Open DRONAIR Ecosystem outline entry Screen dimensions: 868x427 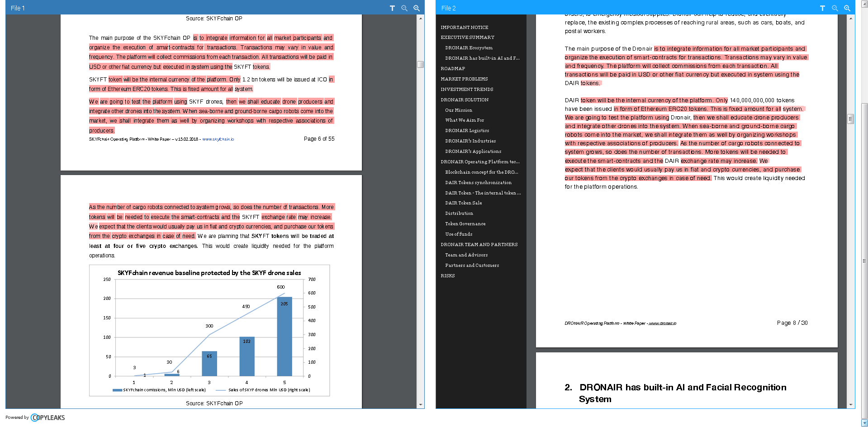469,48
